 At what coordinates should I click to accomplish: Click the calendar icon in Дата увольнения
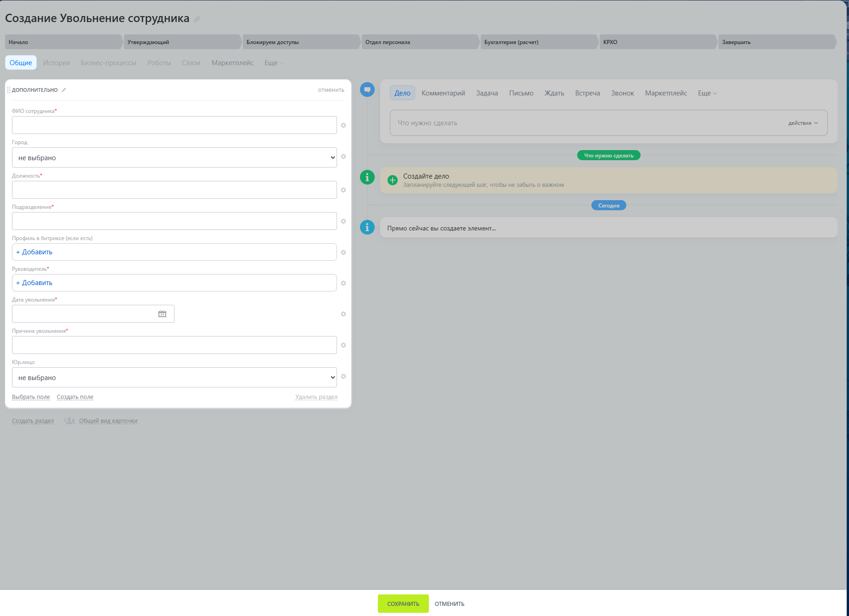162,314
